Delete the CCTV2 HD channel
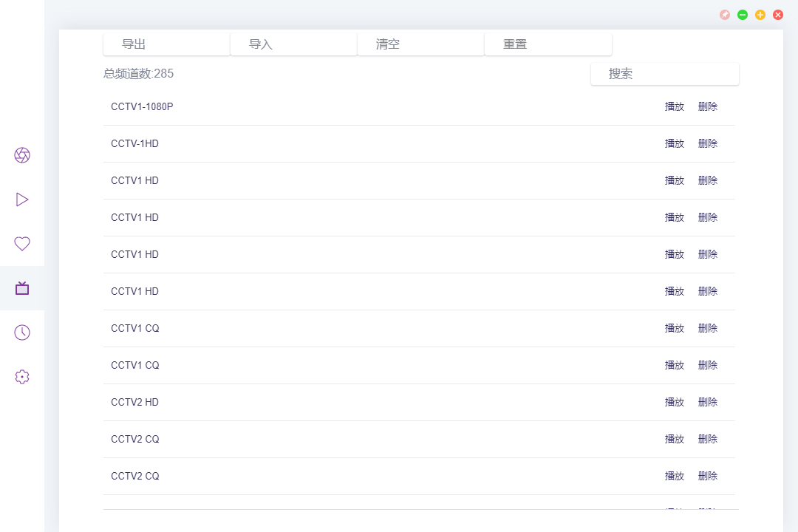 pos(707,402)
